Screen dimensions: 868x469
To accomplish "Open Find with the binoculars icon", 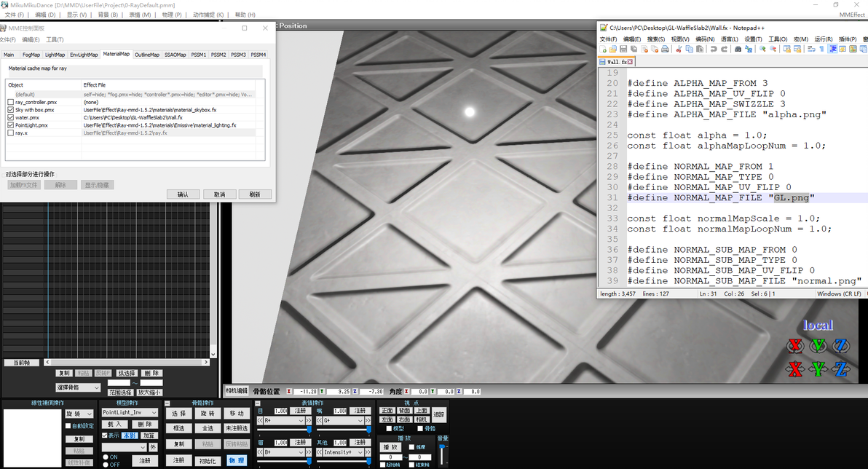I will (x=738, y=49).
